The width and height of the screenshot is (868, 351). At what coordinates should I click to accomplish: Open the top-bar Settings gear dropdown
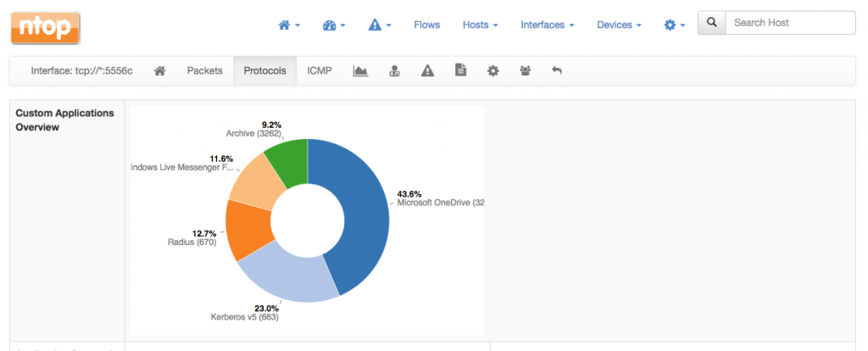click(x=675, y=25)
